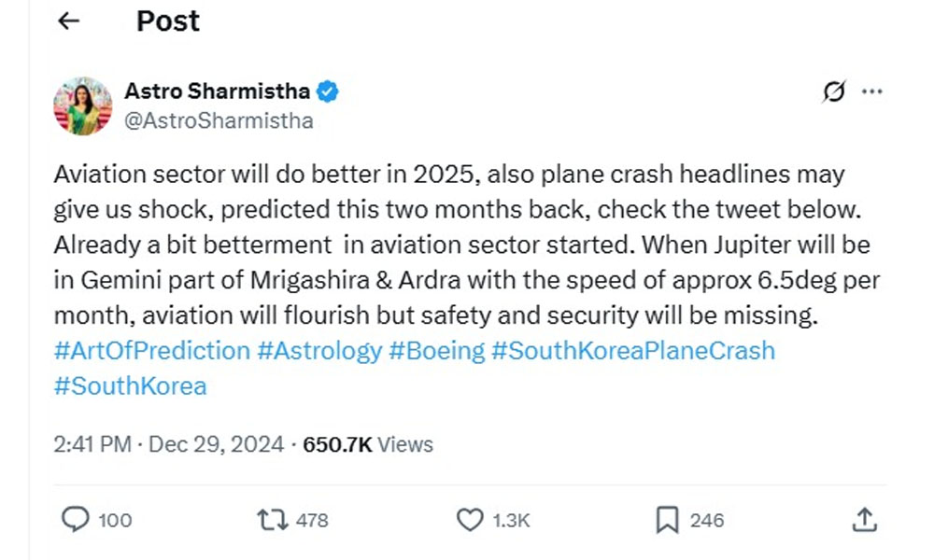Click the back arrow icon
Viewport: 934px width, 560px height.
(x=69, y=21)
